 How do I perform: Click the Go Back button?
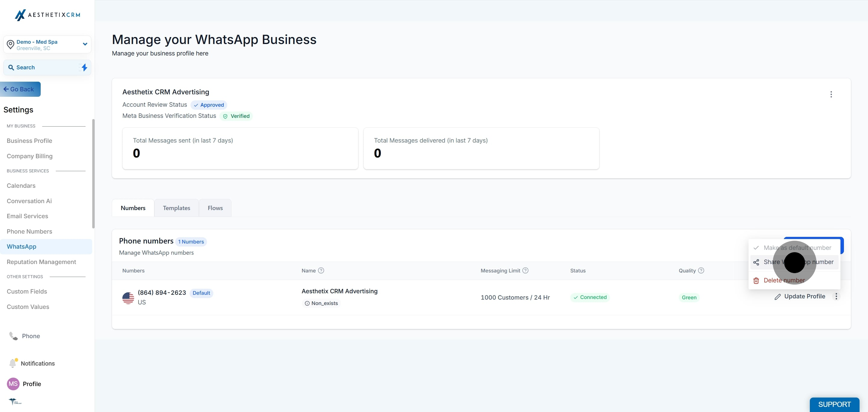point(20,89)
